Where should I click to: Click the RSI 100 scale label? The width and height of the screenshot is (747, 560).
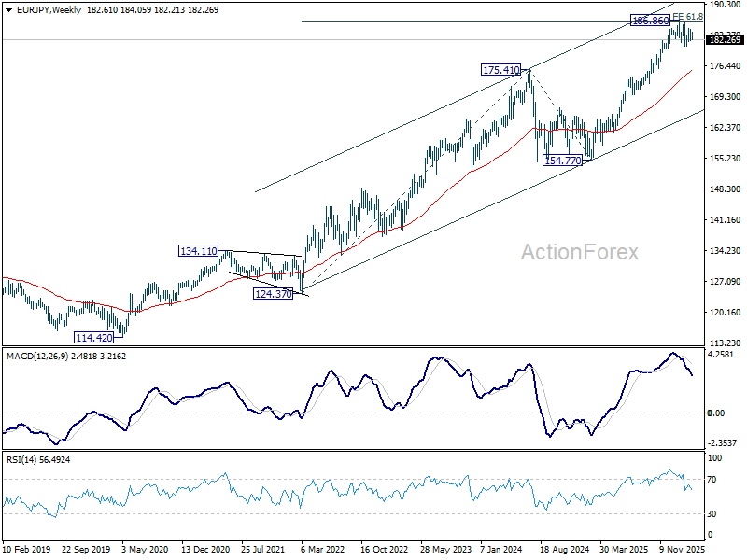[714, 458]
